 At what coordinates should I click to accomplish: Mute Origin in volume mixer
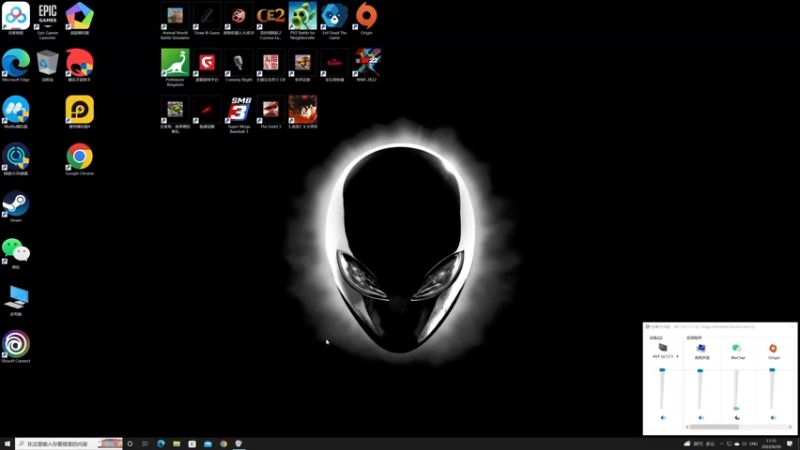click(773, 417)
